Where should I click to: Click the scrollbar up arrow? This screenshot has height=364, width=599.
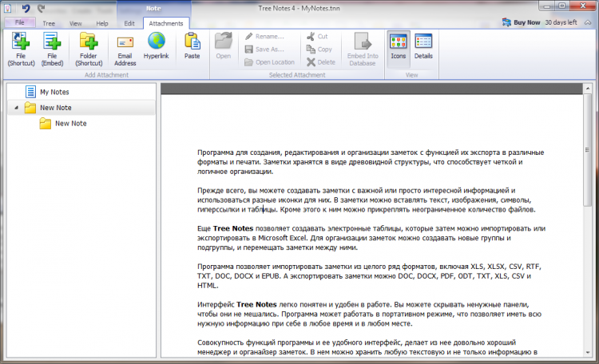(x=588, y=89)
